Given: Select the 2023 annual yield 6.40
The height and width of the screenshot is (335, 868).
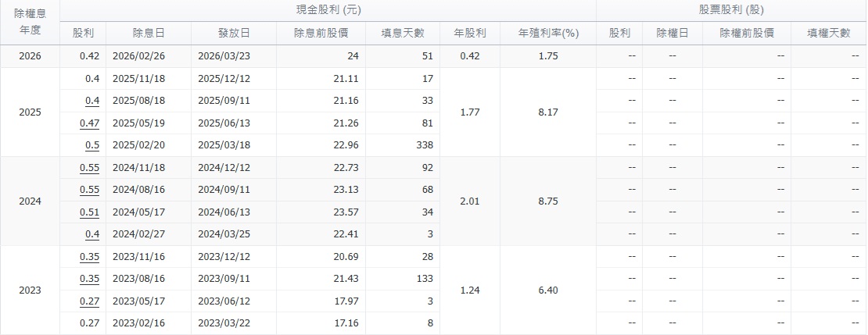Looking at the screenshot, I should point(548,290).
